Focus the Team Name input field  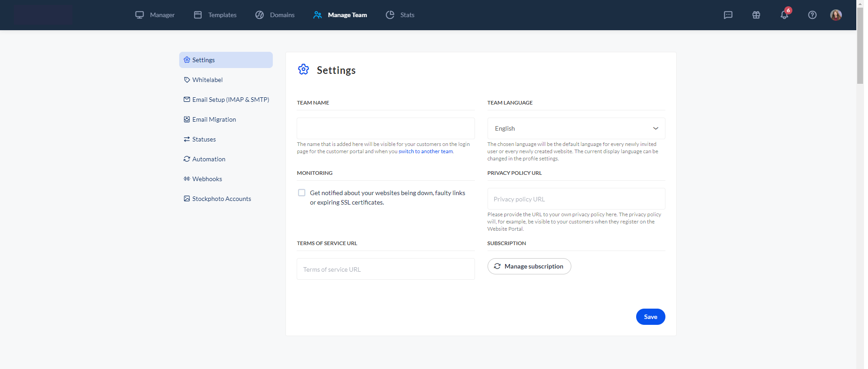385,128
